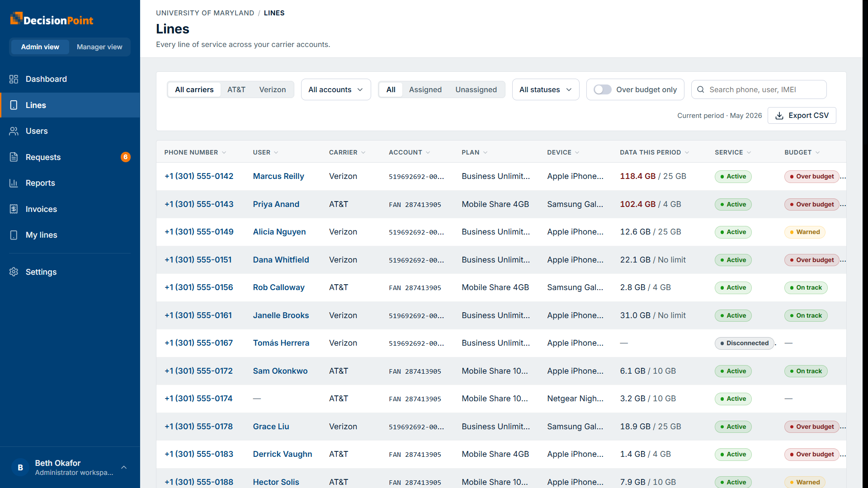Filter carriers by AT&T
868x488 pixels.
236,89
